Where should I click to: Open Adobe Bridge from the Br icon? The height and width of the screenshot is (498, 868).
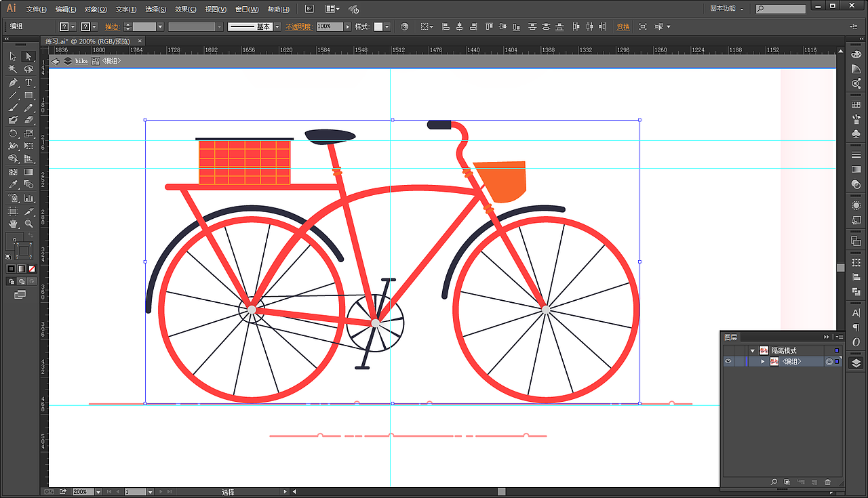[x=309, y=9]
